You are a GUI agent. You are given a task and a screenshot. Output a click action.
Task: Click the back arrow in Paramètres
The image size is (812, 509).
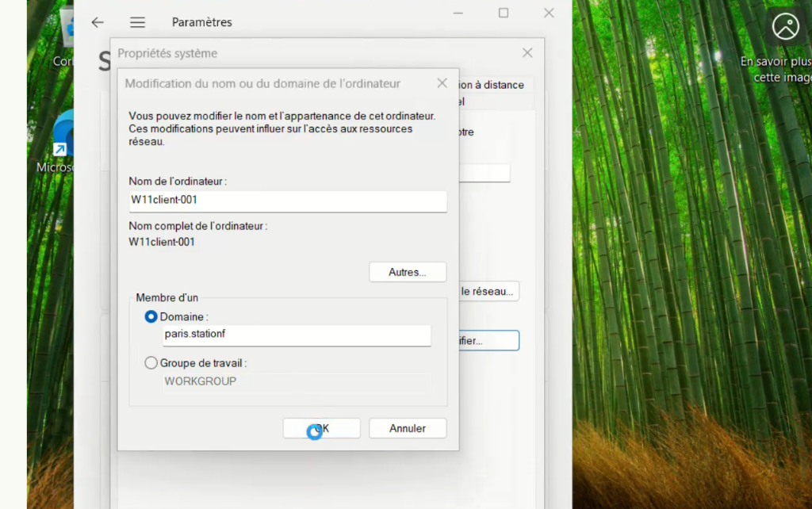point(98,22)
